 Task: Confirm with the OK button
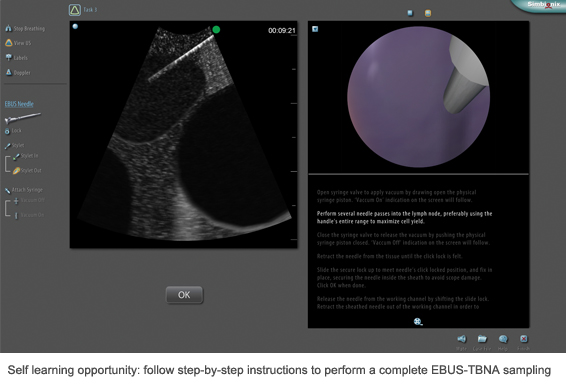[x=184, y=295]
